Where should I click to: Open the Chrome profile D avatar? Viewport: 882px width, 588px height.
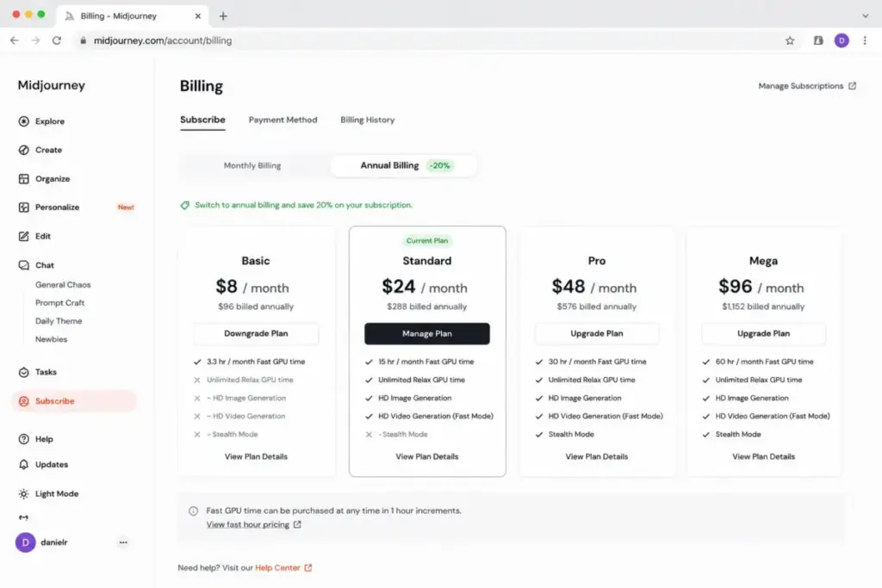pyautogui.click(x=842, y=40)
